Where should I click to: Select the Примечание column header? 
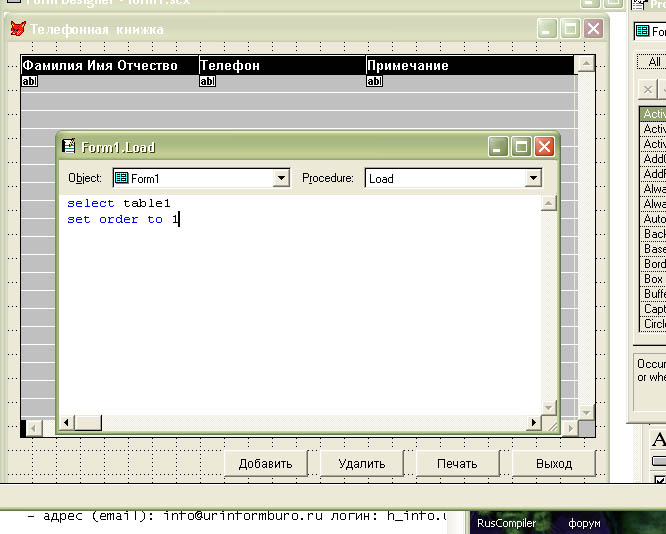coord(470,65)
